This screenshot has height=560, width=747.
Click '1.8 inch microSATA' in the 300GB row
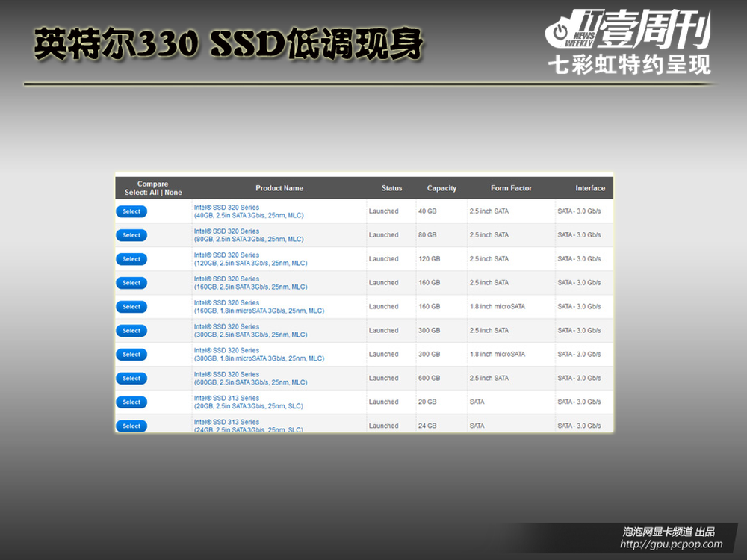[498, 354]
